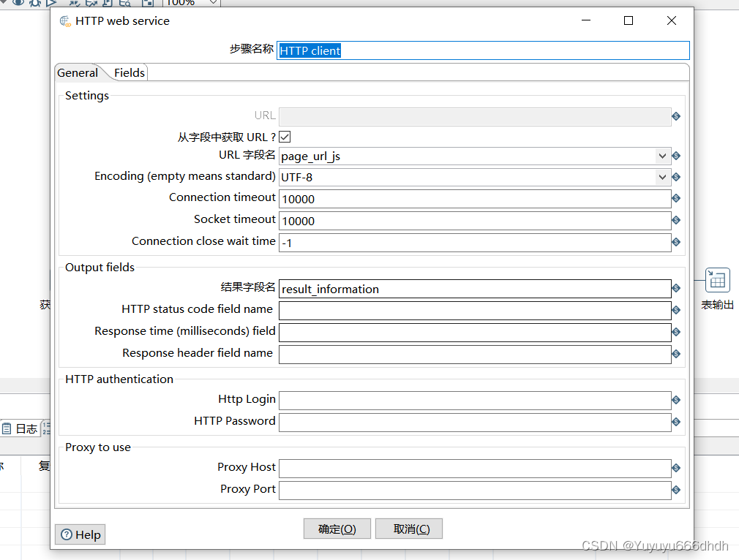Click the verify transformation toolbar icon

pos(73,4)
